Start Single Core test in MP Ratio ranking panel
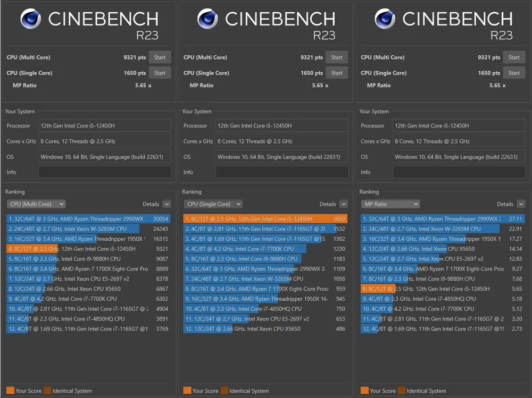 coord(514,73)
